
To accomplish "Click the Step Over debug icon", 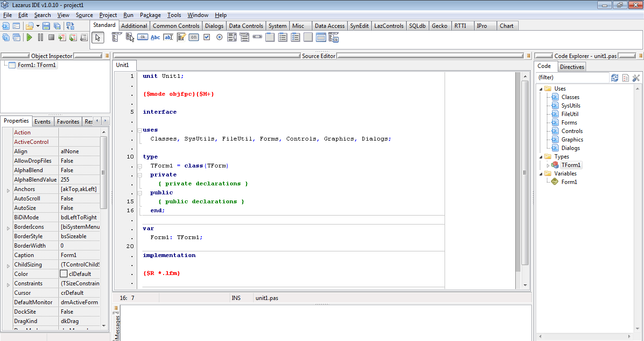I will [73, 37].
